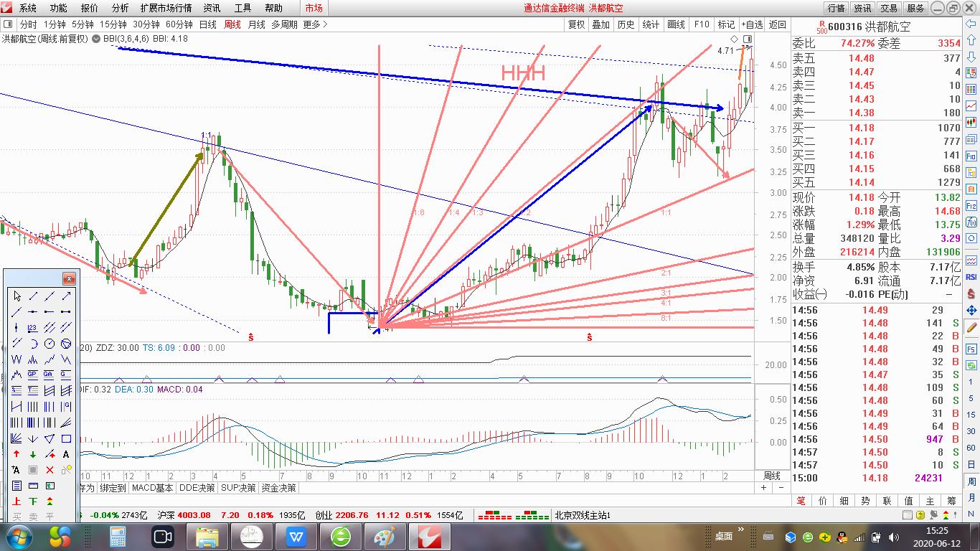Choose the GP gann price tool
The image size is (980, 551).
coord(33,375)
